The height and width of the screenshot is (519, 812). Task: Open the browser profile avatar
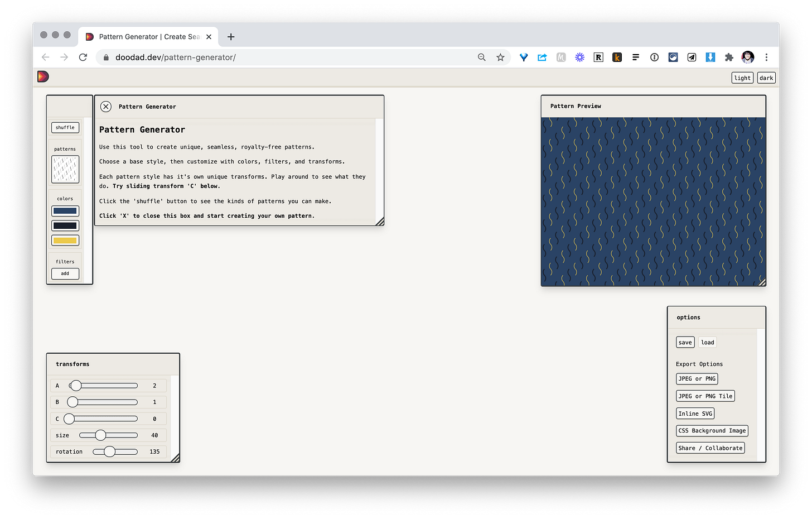[x=747, y=57]
